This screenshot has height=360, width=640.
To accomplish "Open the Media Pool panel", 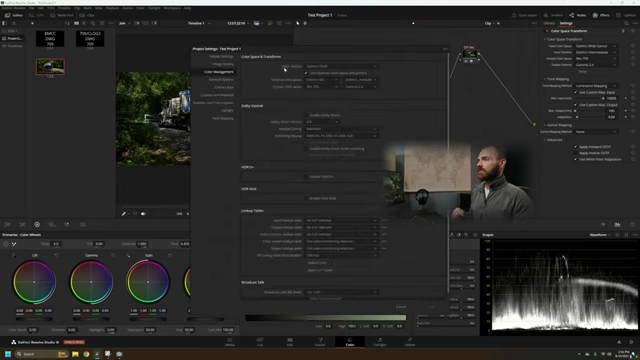I will click(x=62, y=15).
